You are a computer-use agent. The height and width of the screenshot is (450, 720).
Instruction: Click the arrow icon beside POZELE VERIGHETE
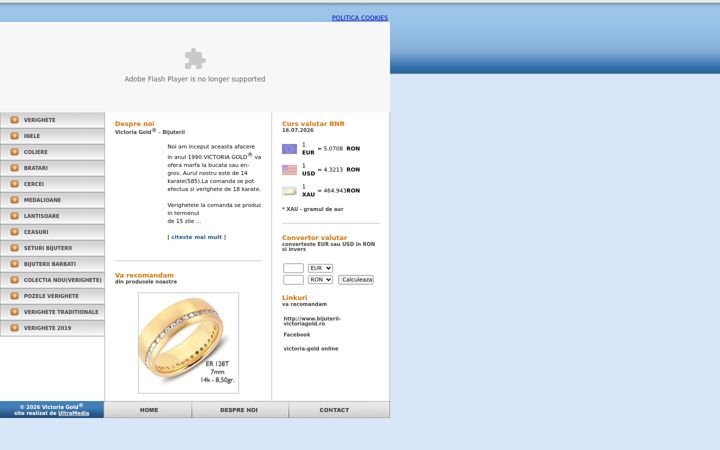14,296
